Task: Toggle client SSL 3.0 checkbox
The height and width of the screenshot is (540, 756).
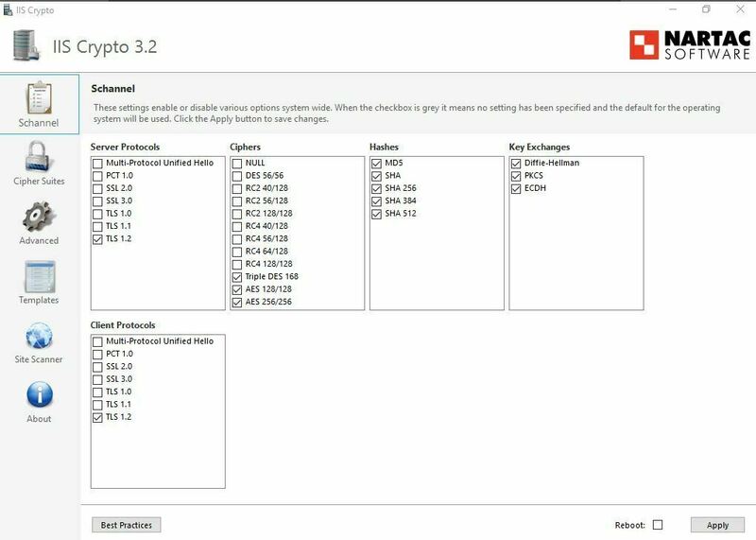Action: 97,379
